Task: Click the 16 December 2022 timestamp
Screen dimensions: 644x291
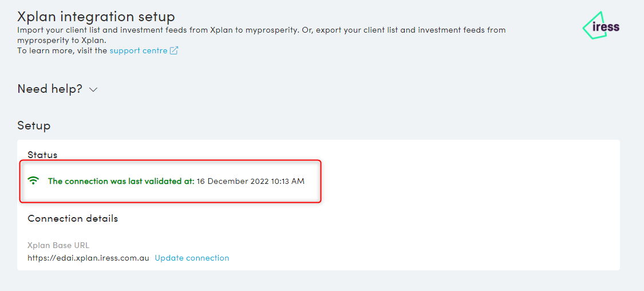Action: [x=250, y=181]
